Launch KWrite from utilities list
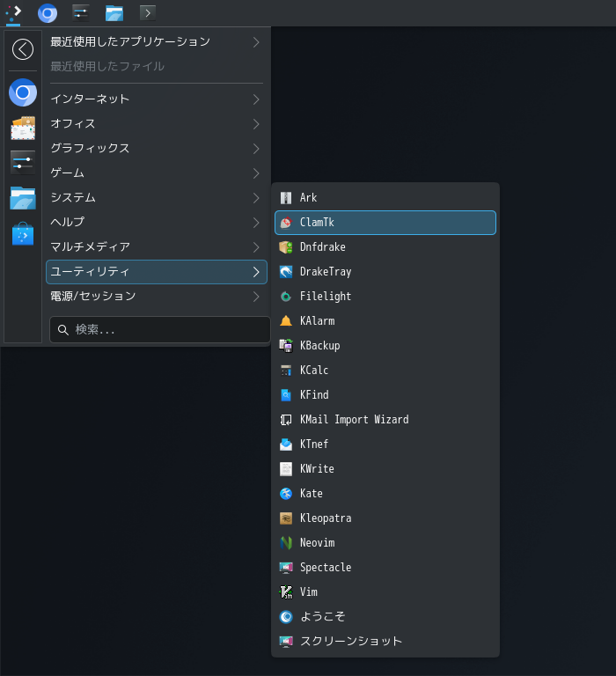Screen dimensions: 616x676 [x=385, y=469]
